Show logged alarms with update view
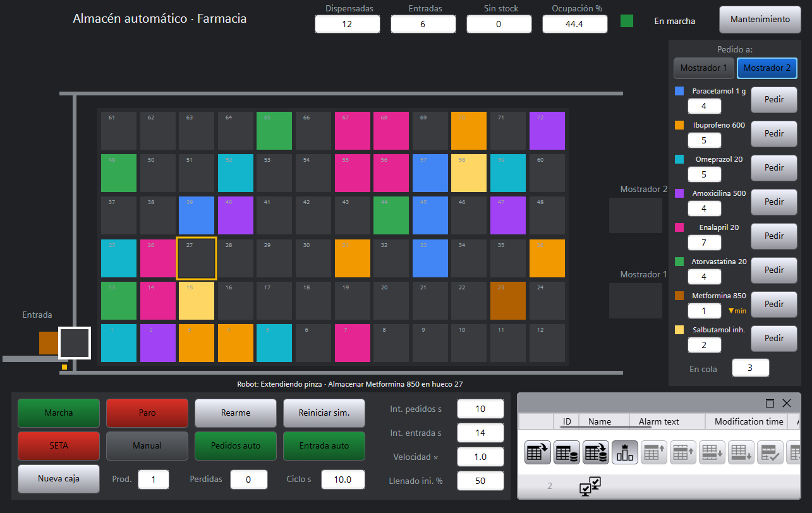The height and width of the screenshot is (513, 812). (595, 452)
